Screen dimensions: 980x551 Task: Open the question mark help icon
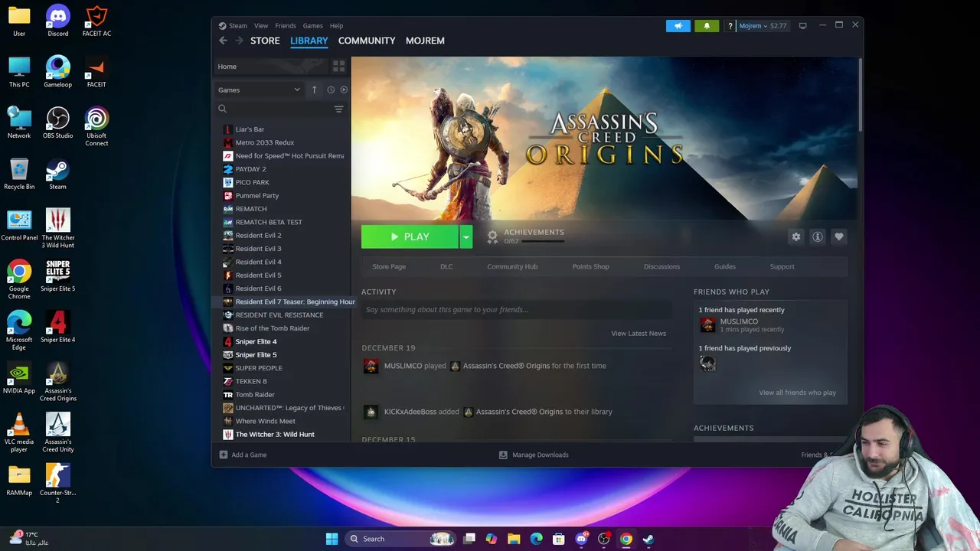point(730,26)
